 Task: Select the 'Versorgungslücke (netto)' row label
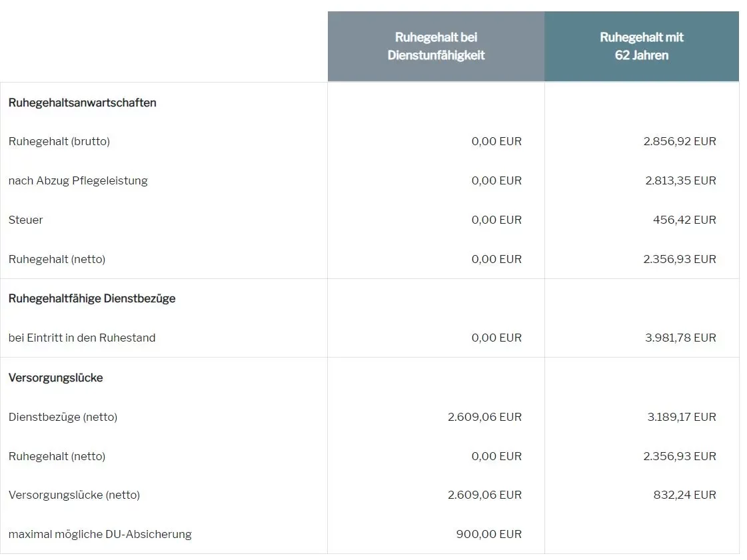(75, 495)
